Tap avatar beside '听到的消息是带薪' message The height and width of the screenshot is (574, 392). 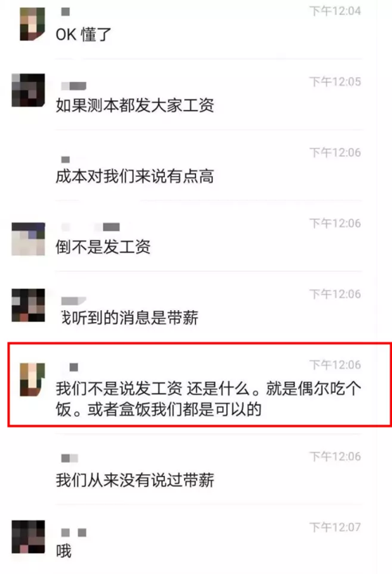(28, 305)
